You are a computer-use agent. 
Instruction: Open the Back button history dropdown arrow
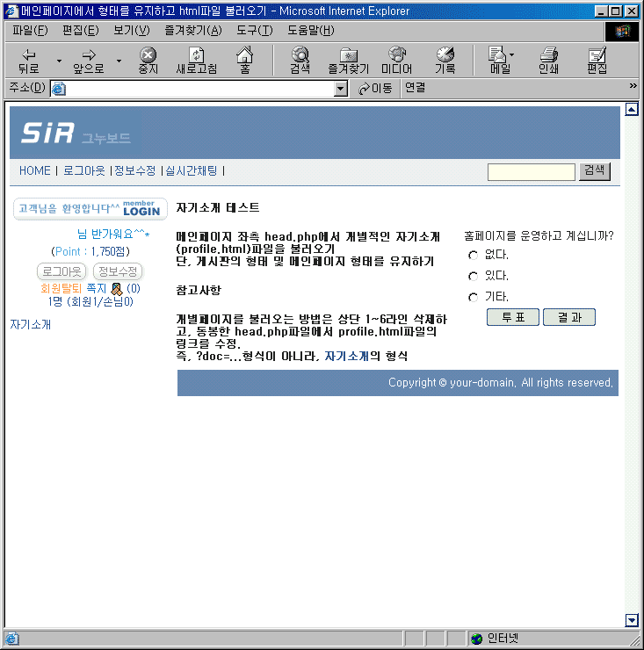coord(59,61)
